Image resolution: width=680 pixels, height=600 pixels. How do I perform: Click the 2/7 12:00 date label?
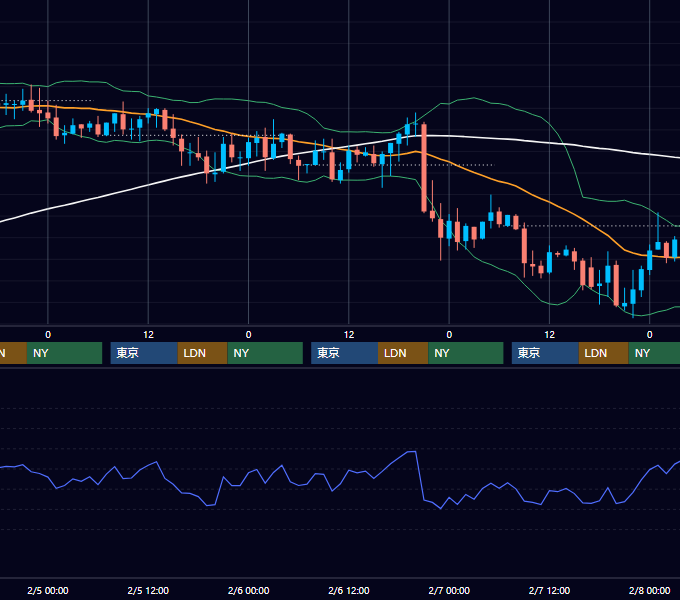pyautogui.click(x=549, y=590)
